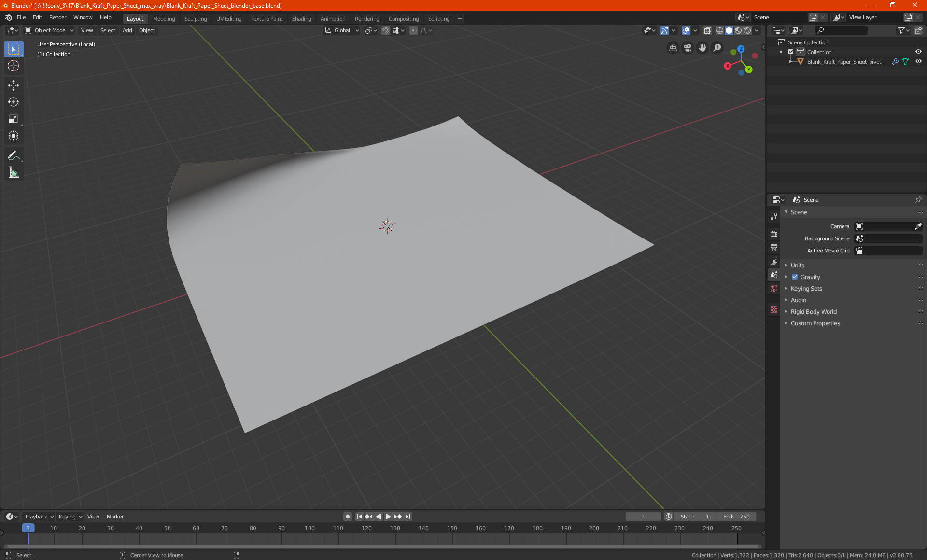
Task: Click the pan view hand icon
Action: tap(702, 48)
